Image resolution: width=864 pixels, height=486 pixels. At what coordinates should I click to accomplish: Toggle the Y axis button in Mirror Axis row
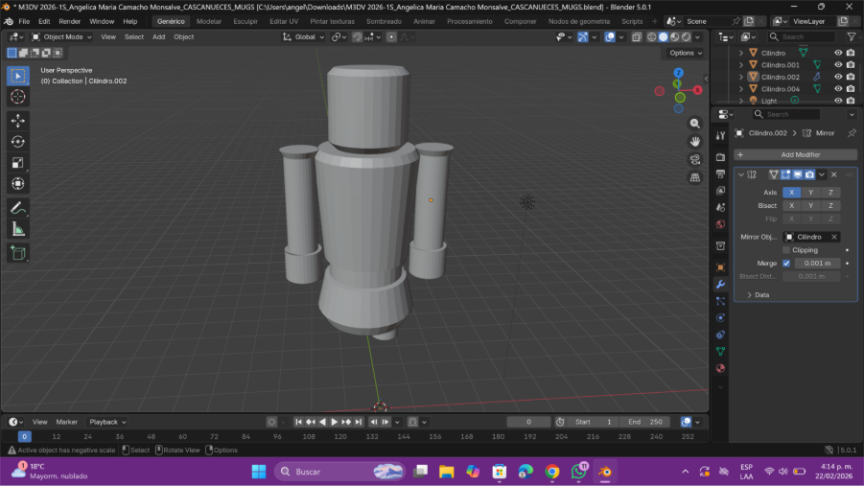[x=810, y=192]
